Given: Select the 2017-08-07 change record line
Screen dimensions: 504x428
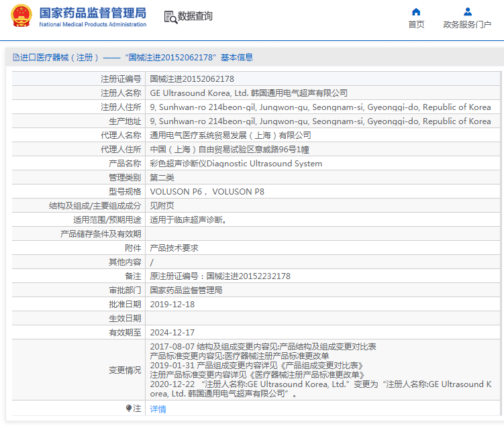Looking at the screenshot, I should 263,347.
